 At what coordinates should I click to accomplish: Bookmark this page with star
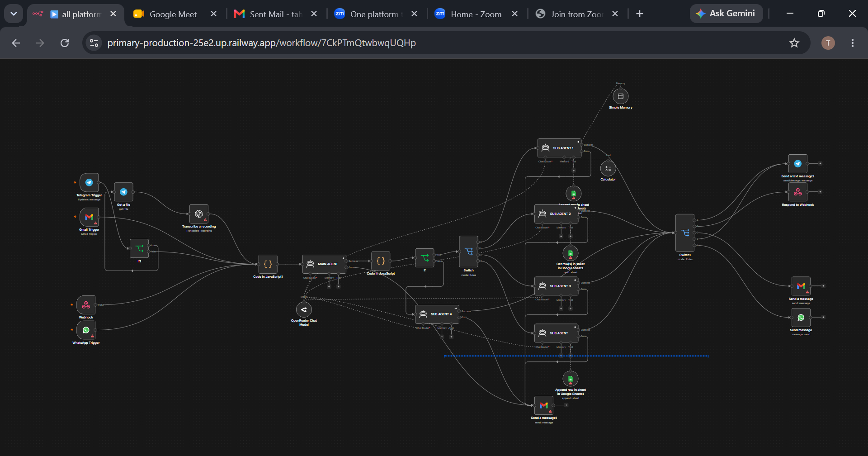click(794, 43)
